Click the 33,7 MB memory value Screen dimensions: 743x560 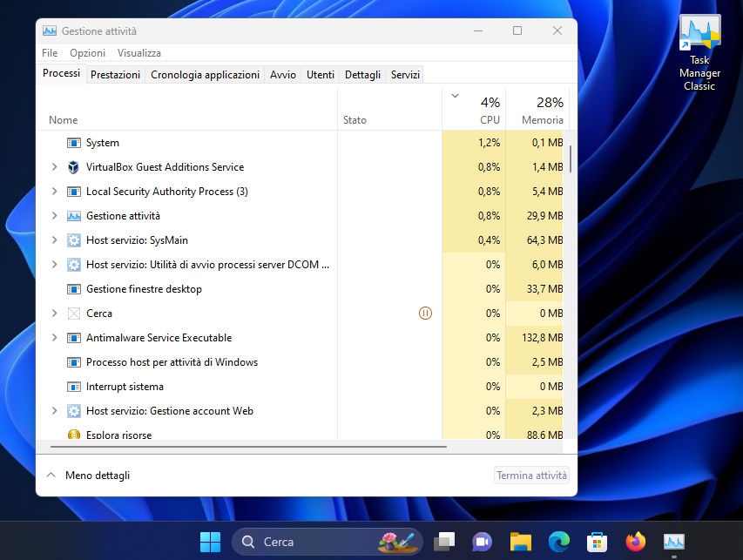pos(544,289)
